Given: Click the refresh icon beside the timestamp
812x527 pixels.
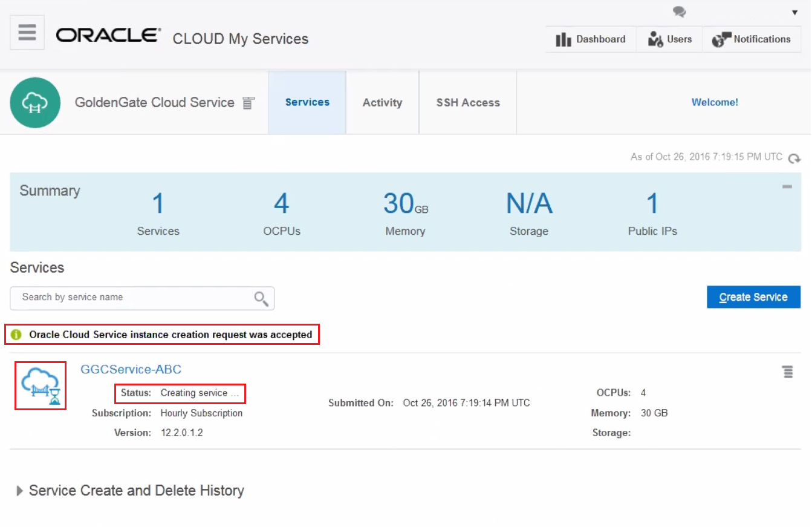Looking at the screenshot, I should (794, 158).
